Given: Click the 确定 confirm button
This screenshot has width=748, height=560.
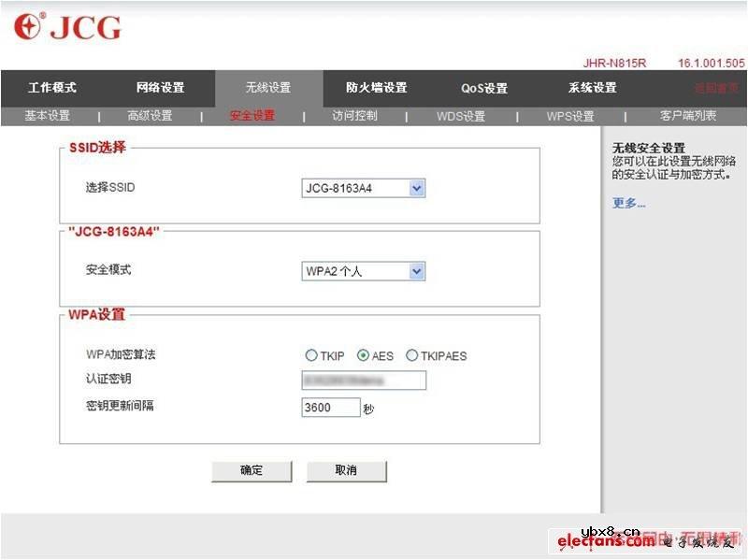Looking at the screenshot, I should point(251,471).
